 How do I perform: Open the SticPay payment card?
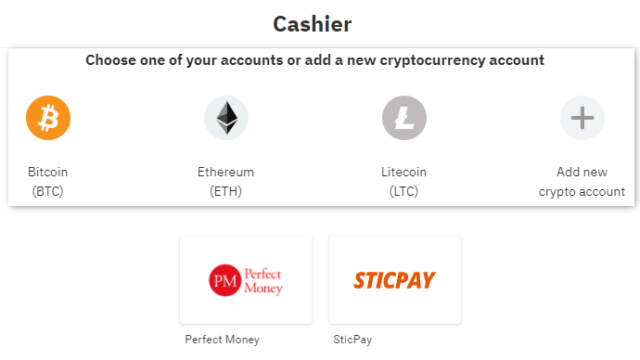(395, 280)
